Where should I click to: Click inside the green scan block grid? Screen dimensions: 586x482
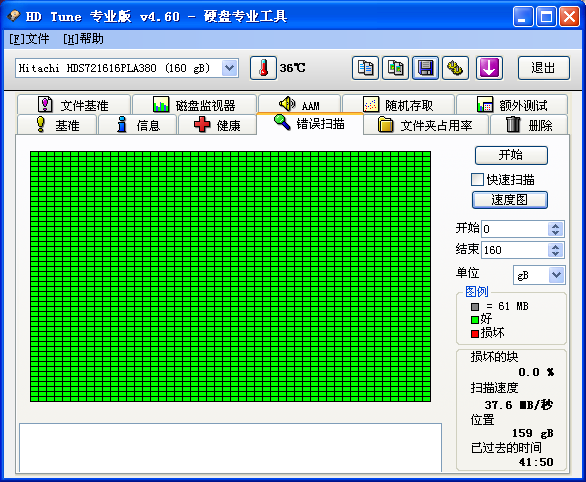click(x=230, y=276)
